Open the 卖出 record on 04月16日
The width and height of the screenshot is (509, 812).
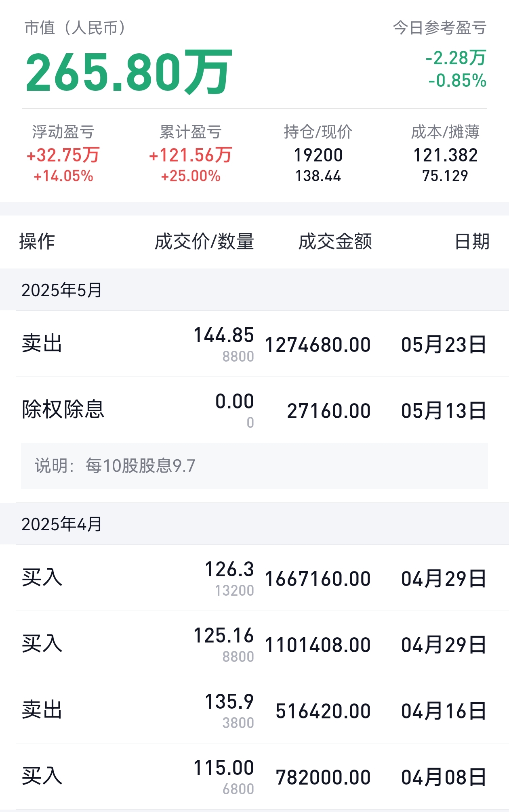click(x=254, y=710)
